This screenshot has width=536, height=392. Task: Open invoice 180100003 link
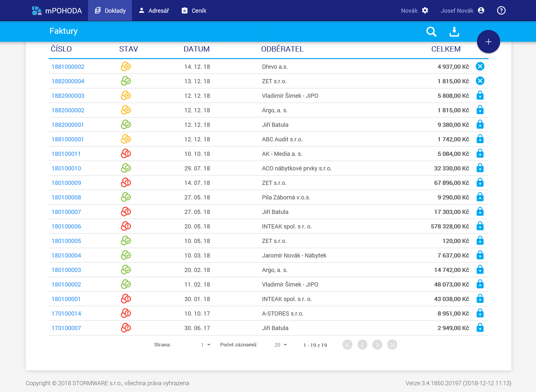tap(66, 270)
